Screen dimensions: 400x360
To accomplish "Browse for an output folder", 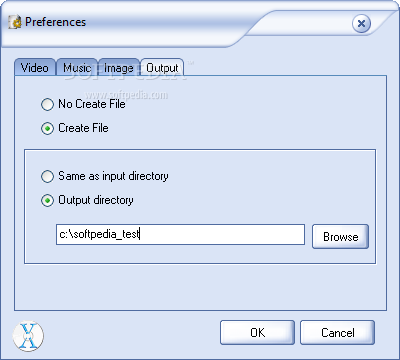I will point(340,236).
